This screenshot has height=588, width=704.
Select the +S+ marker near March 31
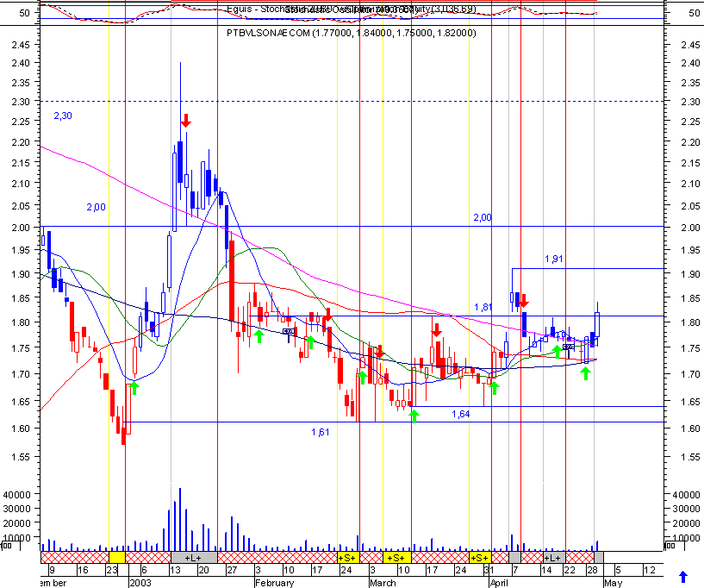(x=479, y=558)
